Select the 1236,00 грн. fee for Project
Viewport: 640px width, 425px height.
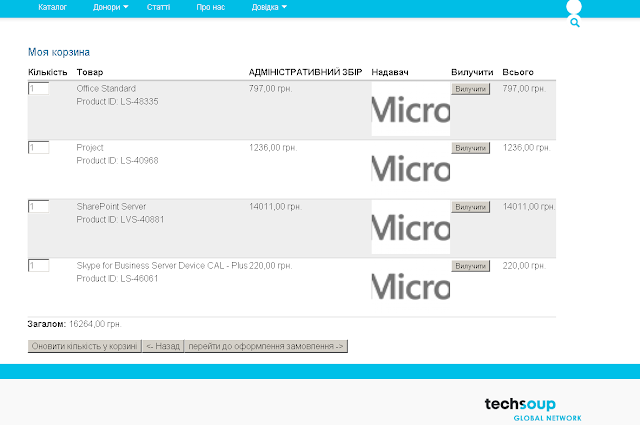point(273,147)
